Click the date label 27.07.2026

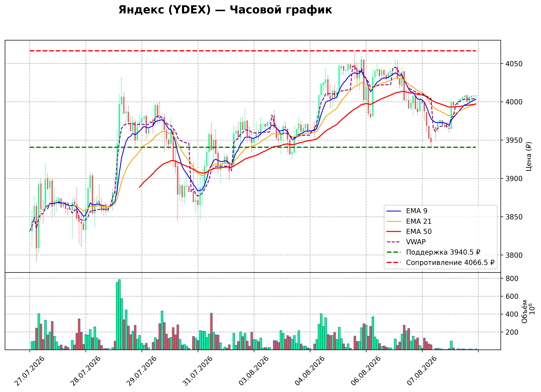pyautogui.click(x=29, y=371)
